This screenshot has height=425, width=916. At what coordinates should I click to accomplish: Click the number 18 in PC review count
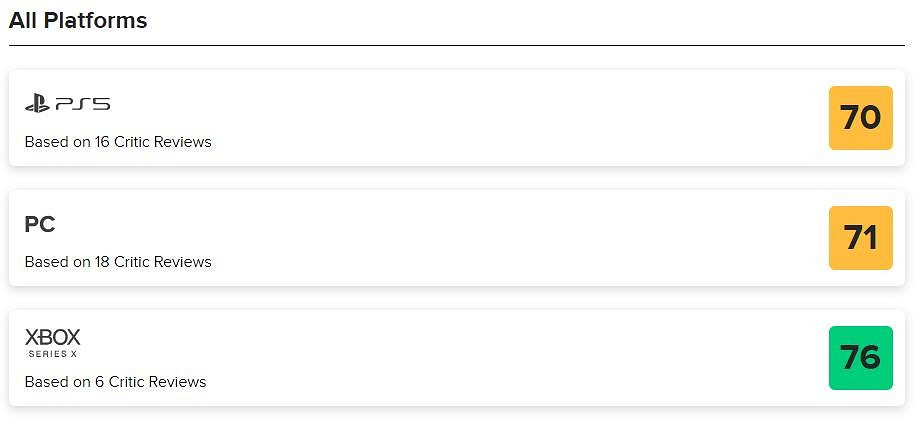pyautogui.click(x=102, y=262)
